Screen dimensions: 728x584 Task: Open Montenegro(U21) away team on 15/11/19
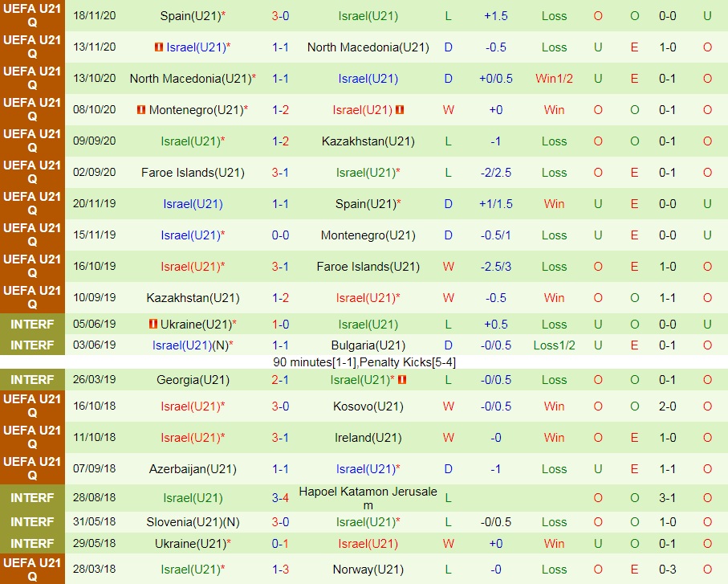[368, 235]
